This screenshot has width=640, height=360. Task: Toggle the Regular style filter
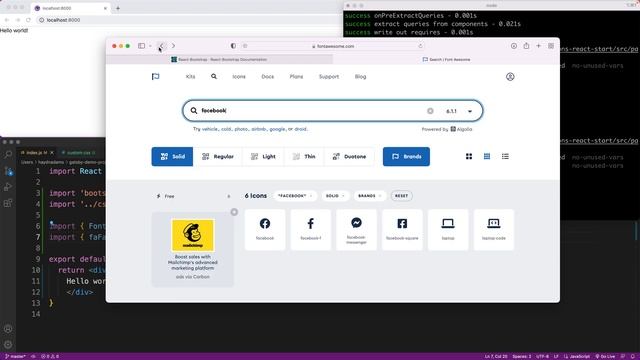tap(218, 157)
